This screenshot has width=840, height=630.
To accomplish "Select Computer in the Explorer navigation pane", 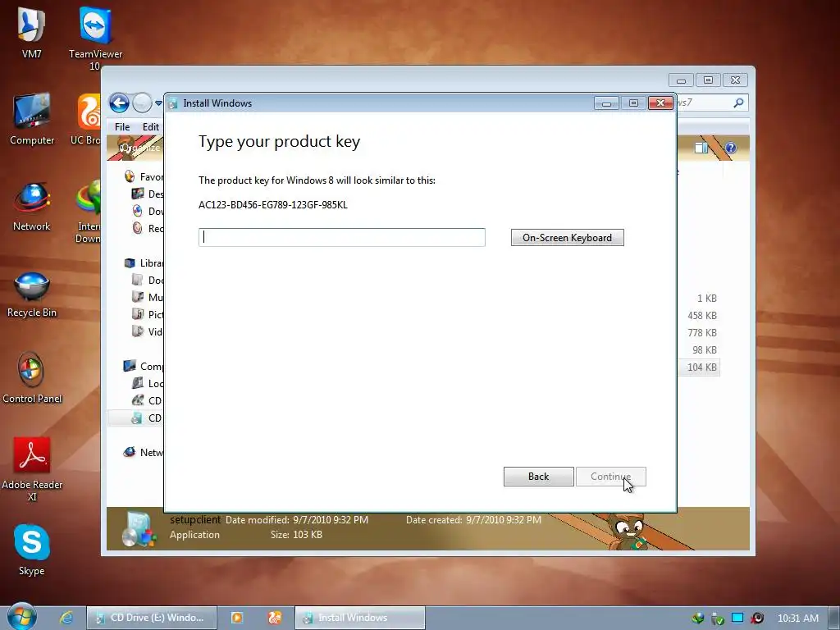I will click(x=143, y=367).
